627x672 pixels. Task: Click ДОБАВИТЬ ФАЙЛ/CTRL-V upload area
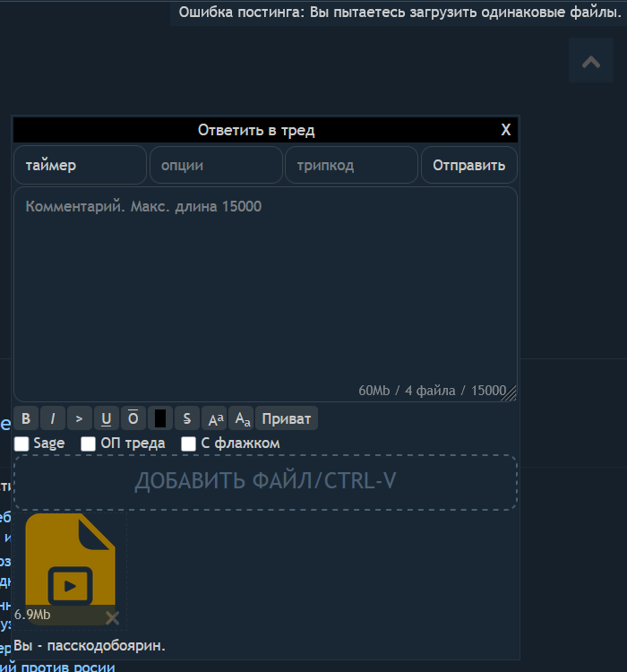[x=265, y=482]
